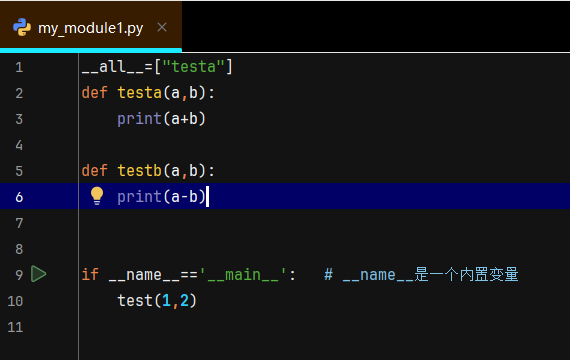Viewport: 570px width, 360px height.
Task: Click print(a+b) on line 3
Action: 162,119
